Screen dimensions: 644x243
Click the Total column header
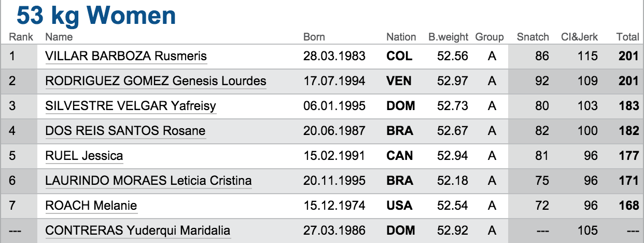tap(627, 37)
